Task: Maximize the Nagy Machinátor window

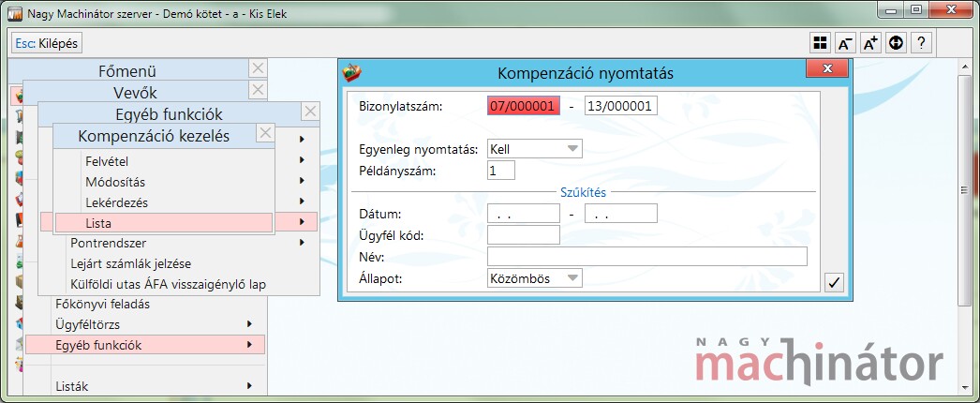Action: coord(916,9)
